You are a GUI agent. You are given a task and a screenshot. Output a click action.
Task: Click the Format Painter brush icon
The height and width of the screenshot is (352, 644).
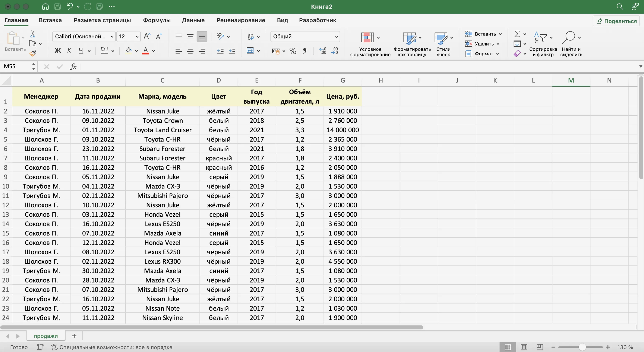(x=33, y=53)
